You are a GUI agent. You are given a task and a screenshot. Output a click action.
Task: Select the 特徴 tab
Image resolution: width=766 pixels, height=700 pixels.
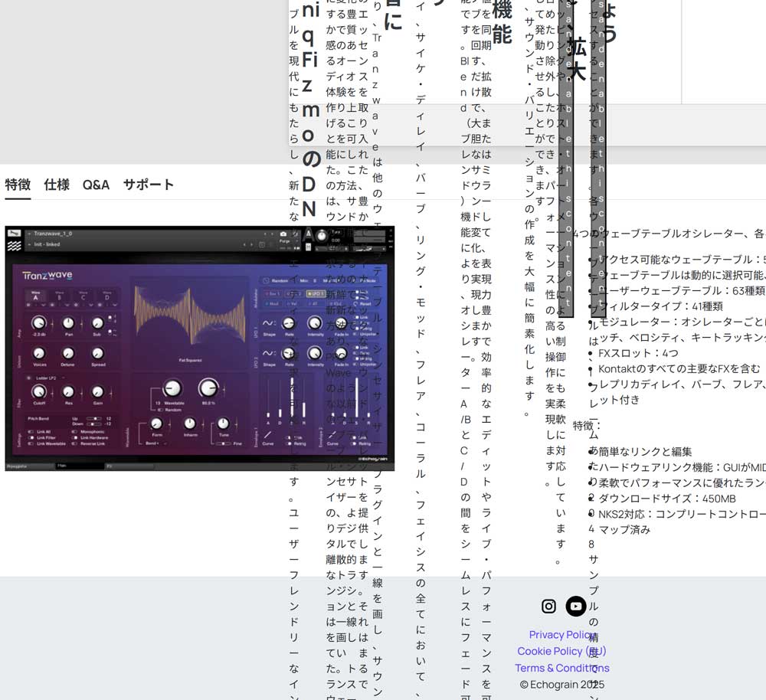click(18, 185)
